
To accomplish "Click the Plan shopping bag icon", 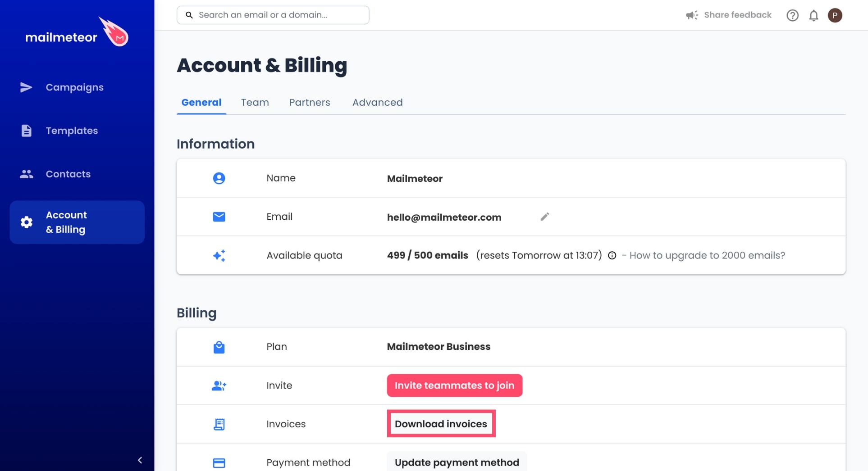I will click(219, 347).
